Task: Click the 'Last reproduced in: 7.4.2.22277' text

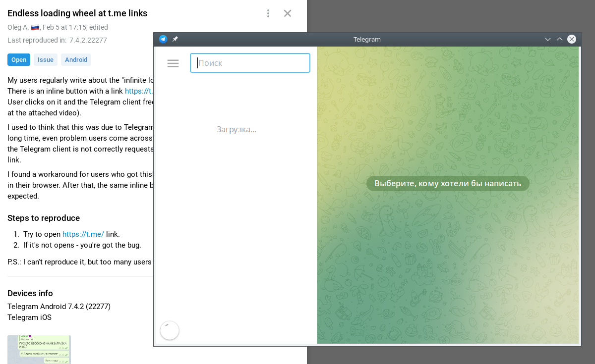Action: (58, 40)
